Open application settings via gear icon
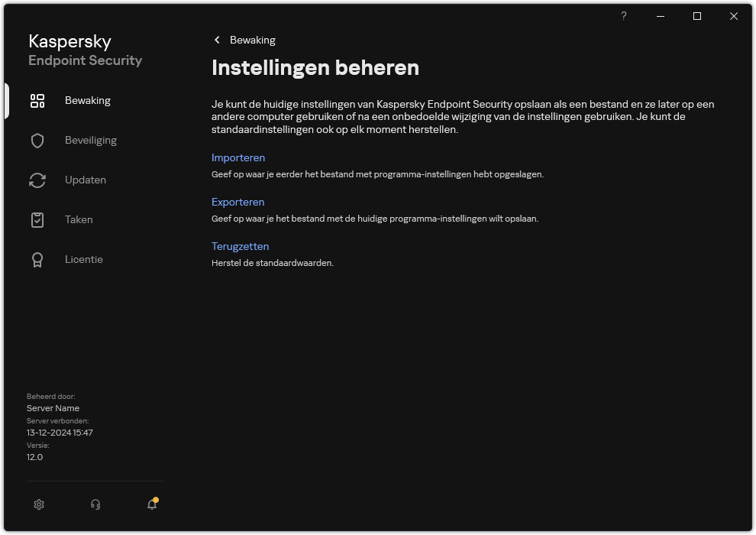This screenshot has width=756, height=535. tap(38, 504)
